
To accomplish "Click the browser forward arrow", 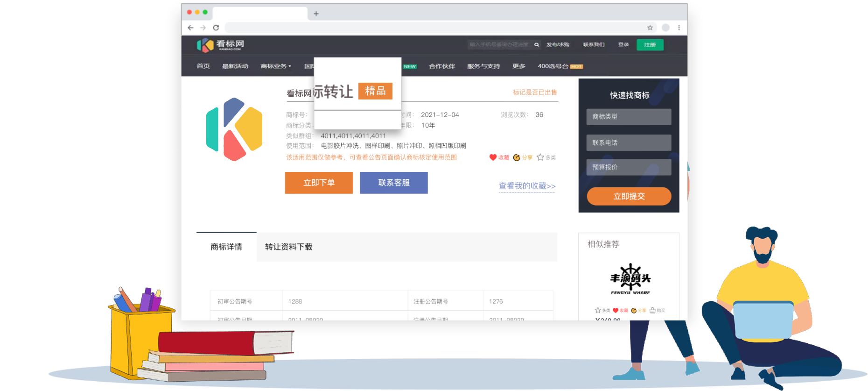I will 203,28.
